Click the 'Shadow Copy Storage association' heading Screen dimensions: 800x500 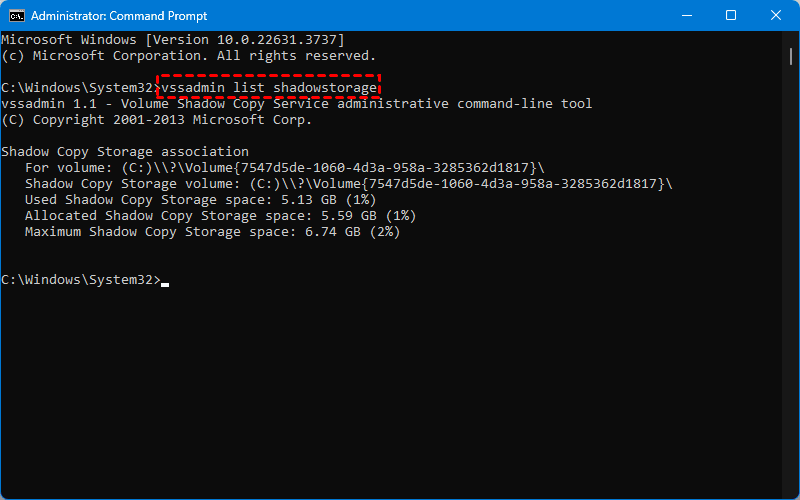point(125,152)
